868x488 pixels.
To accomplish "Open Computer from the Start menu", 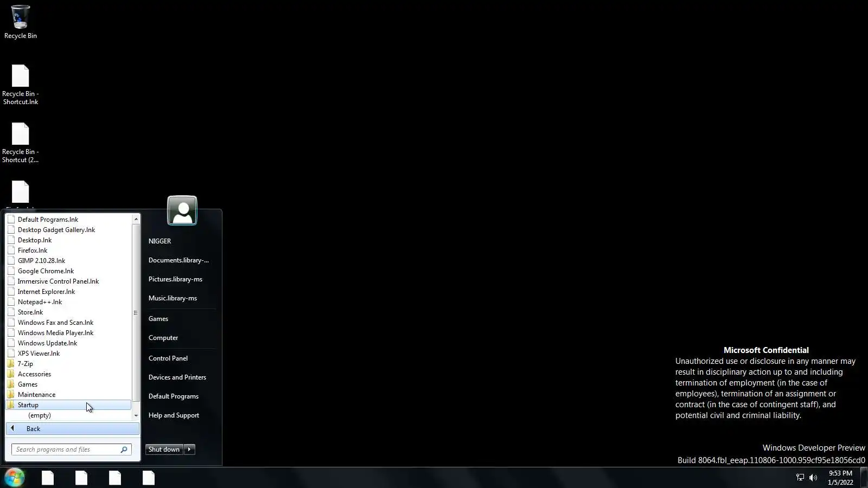I will (x=179, y=338).
